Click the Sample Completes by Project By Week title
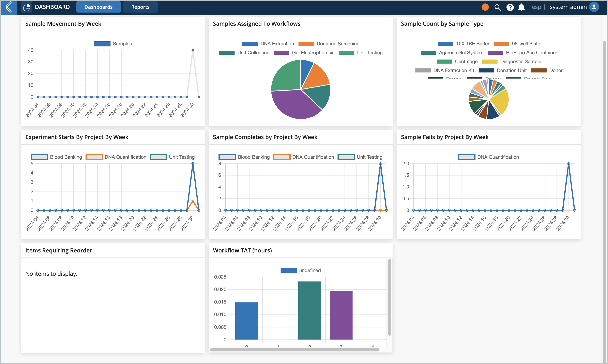The image size is (608, 364). click(x=265, y=137)
